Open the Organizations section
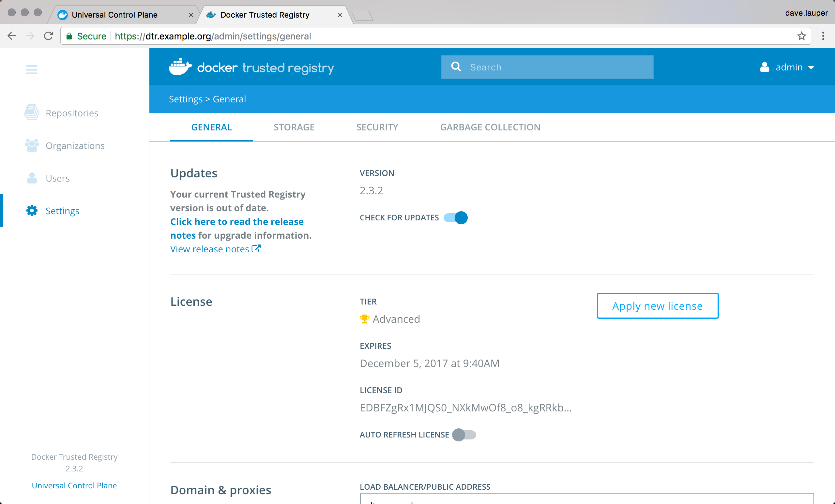This screenshot has width=835, height=504. pyautogui.click(x=75, y=145)
